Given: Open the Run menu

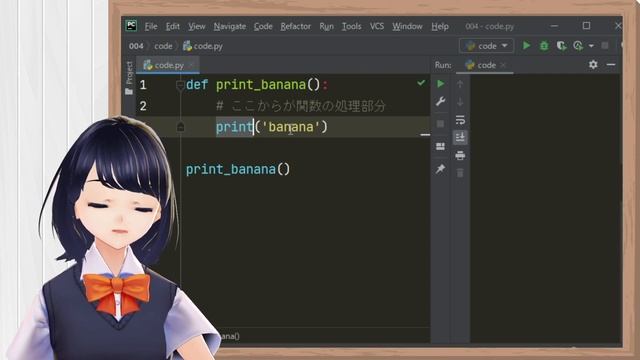Looking at the screenshot, I should point(326,27).
